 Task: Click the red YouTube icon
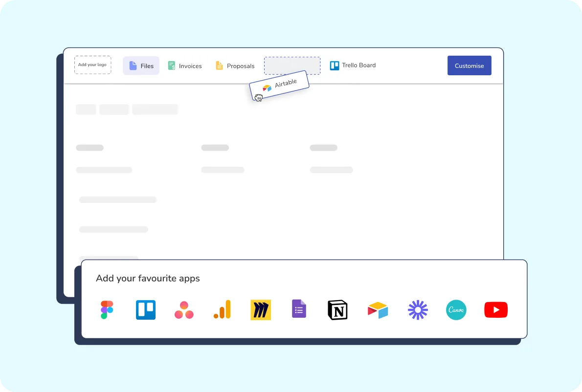pos(496,310)
